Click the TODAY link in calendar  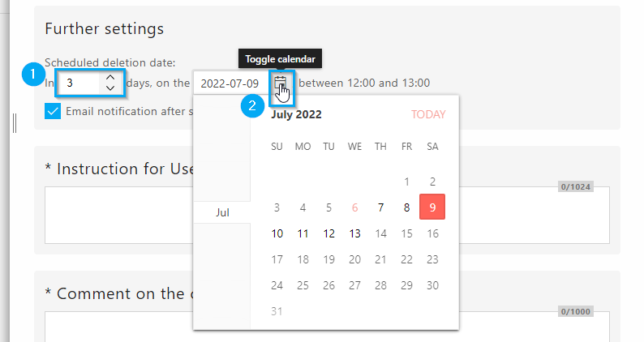point(428,114)
